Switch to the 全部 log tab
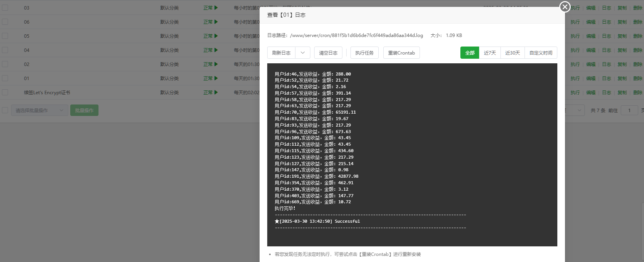 470,53
